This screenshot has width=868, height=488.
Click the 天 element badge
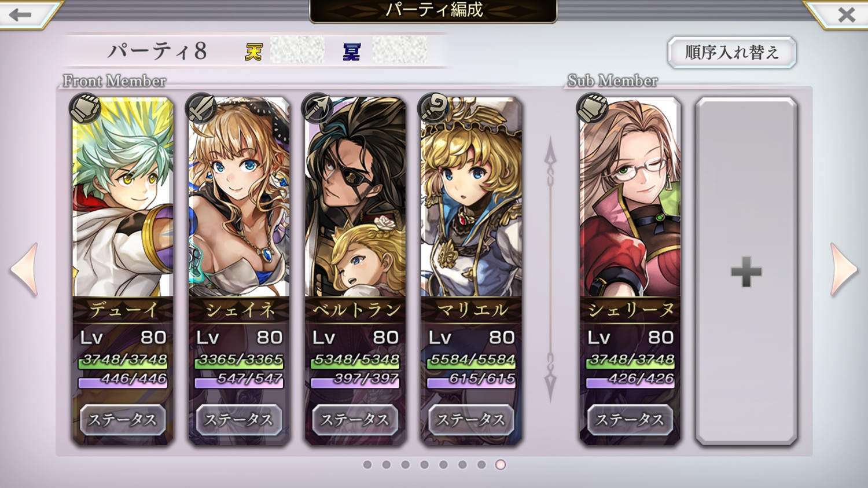pyautogui.click(x=254, y=52)
